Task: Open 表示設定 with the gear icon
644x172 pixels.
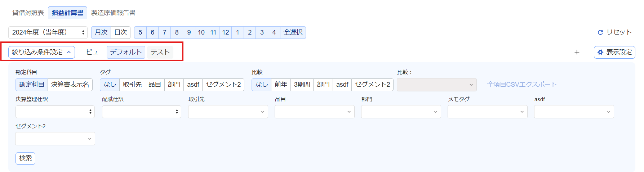Action: coord(614,52)
